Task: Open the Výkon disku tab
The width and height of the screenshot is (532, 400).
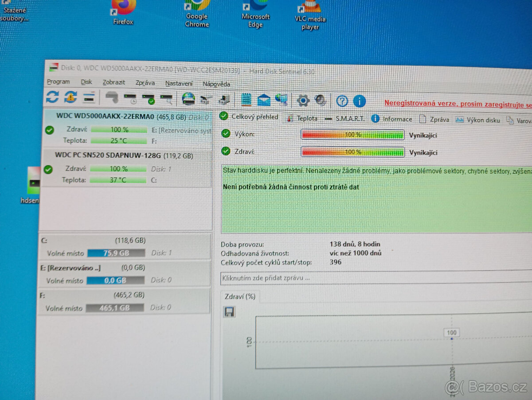Action: click(478, 120)
